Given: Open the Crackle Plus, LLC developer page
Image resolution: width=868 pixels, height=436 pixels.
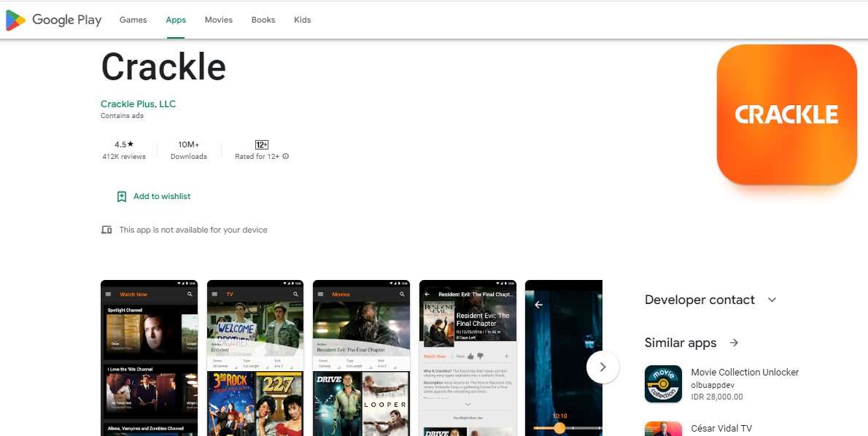Looking at the screenshot, I should coord(139,104).
